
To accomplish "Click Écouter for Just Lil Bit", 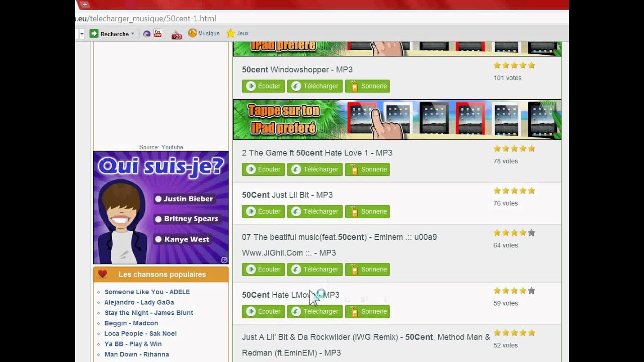I will 263,212.
